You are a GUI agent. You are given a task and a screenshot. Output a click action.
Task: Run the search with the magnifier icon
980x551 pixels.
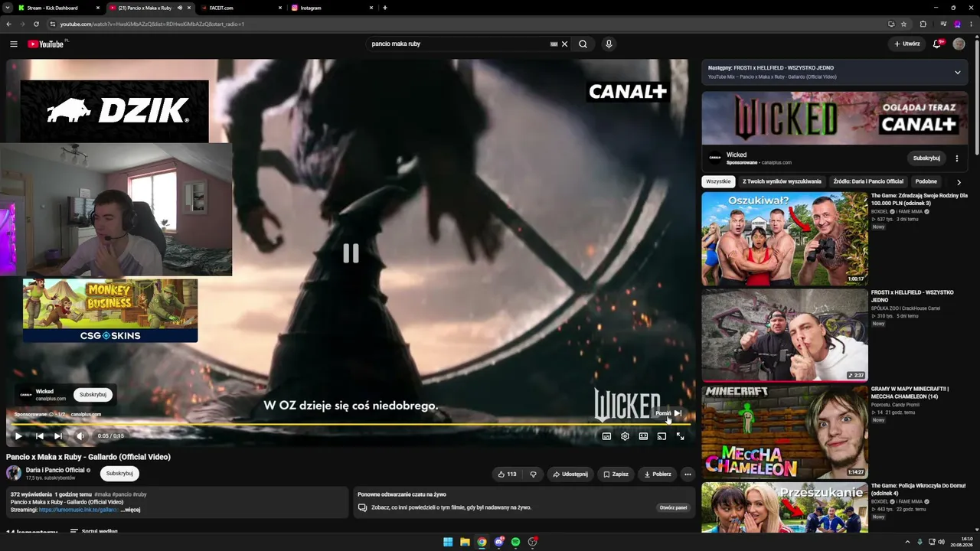coord(583,44)
